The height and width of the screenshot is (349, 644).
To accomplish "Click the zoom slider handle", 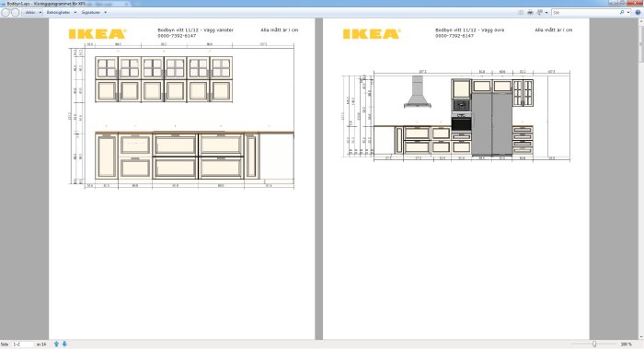I will point(594,344).
